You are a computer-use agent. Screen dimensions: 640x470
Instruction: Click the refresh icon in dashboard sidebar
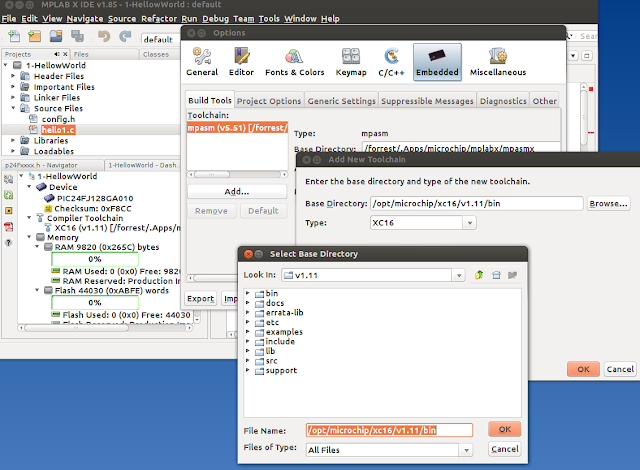click(x=9, y=195)
